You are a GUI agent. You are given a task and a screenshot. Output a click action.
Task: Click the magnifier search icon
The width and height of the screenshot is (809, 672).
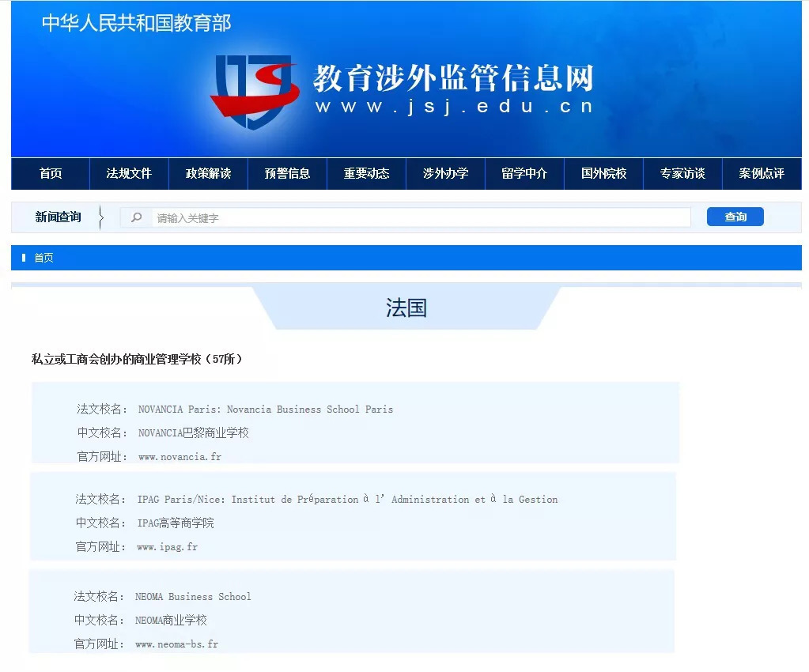coord(136,216)
